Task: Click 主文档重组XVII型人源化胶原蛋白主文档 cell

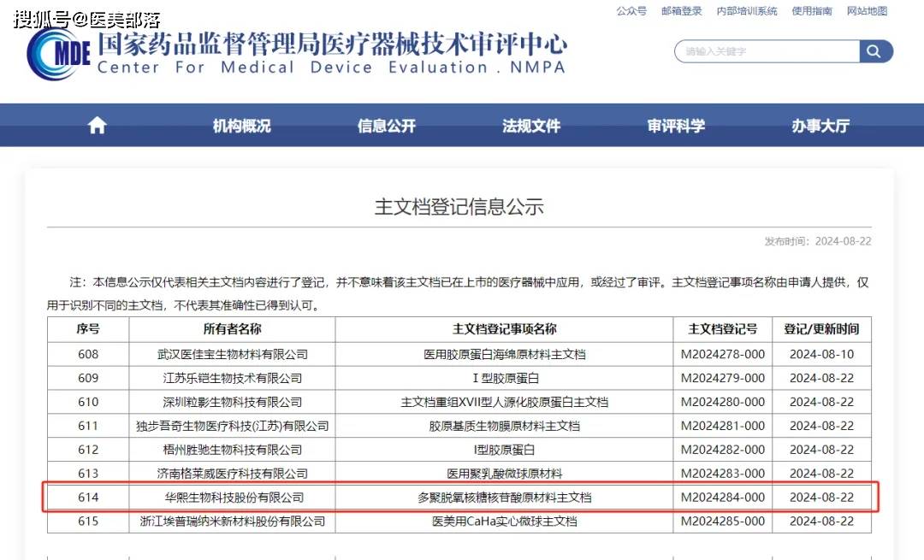Action: pyautogui.click(x=505, y=402)
